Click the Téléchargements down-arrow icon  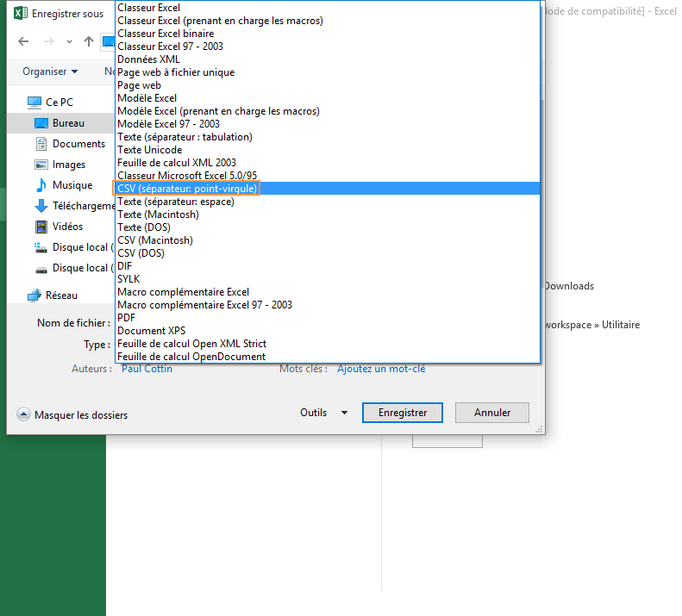tap(41, 206)
